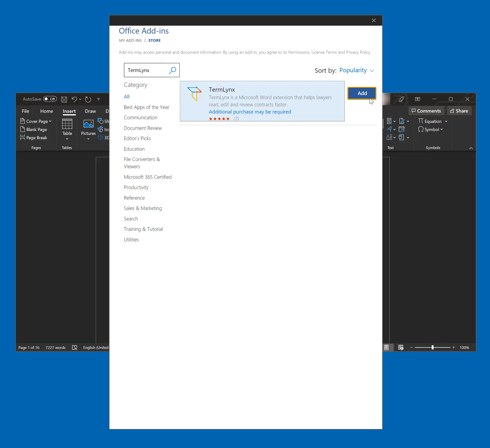
Task: Select the Document Review category
Action: coord(143,128)
